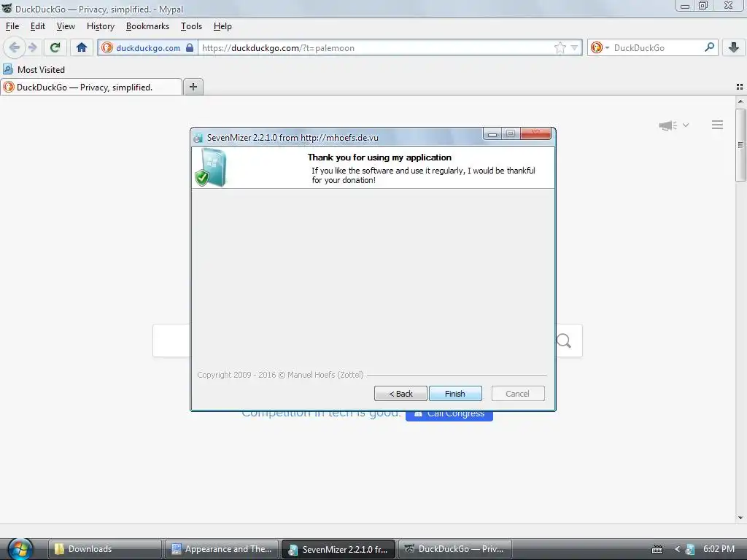The height and width of the screenshot is (560, 747).
Task: Click the grayed-out Cancel button in SevenMizer
Action: [x=517, y=394]
